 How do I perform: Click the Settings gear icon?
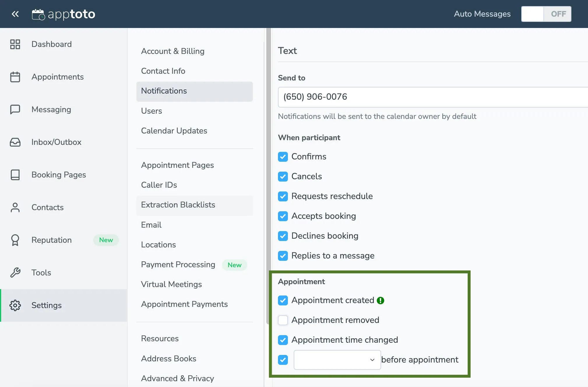click(15, 305)
